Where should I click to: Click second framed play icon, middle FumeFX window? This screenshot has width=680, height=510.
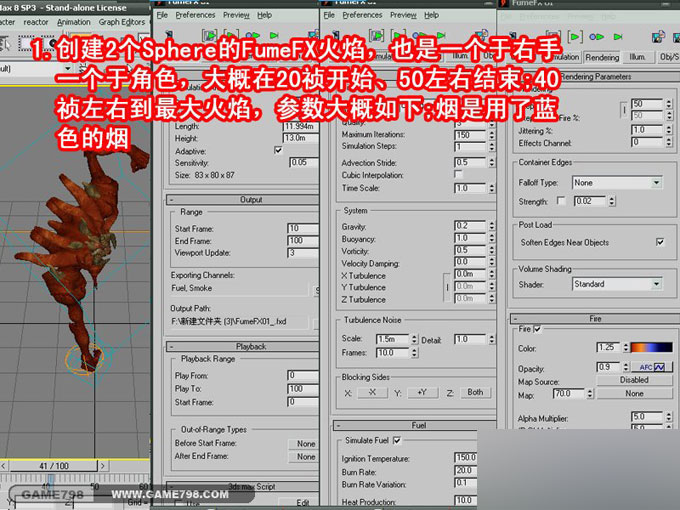(399, 36)
